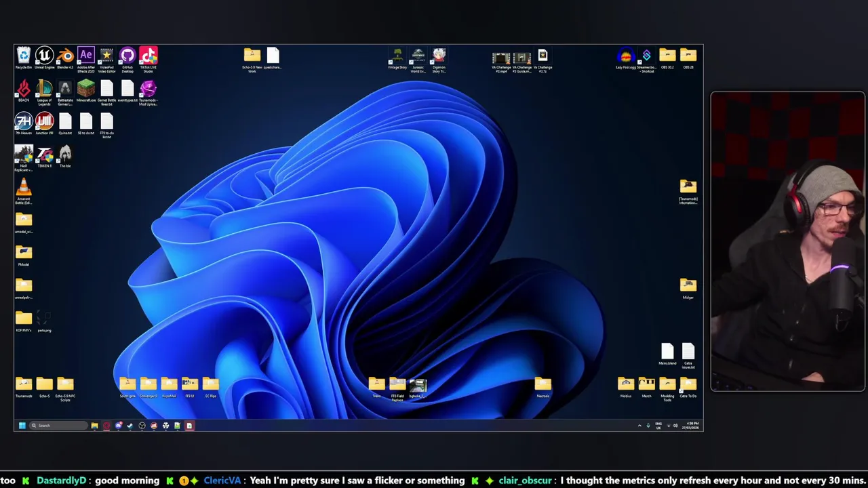Select the Tsunamods folder at bottom left
Viewport: 868px width, 488px height.
point(24,388)
